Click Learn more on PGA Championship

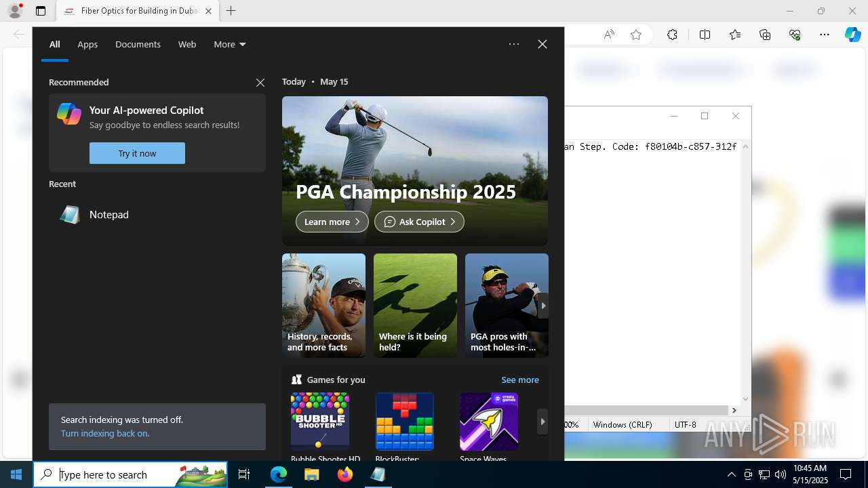point(332,222)
